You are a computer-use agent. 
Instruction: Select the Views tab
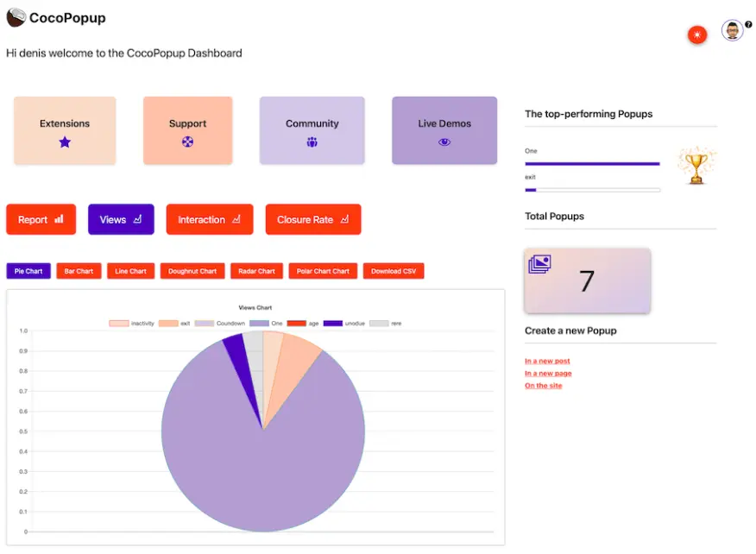click(x=121, y=219)
